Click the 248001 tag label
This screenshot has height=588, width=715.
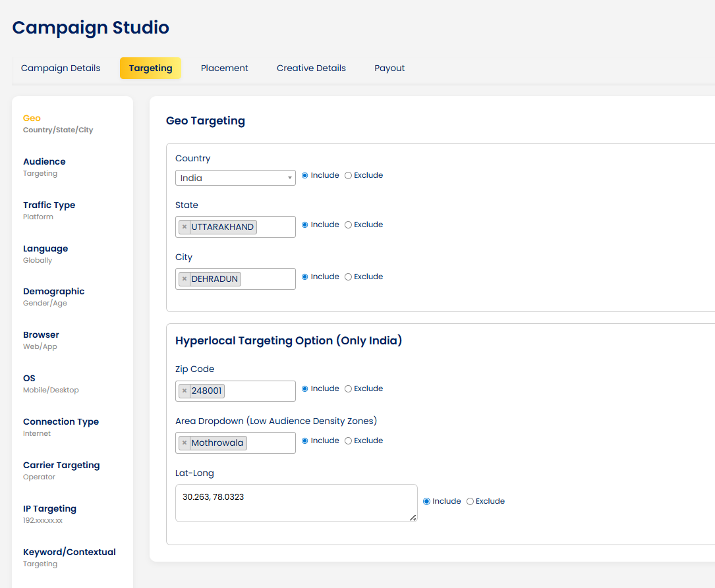[x=206, y=390]
